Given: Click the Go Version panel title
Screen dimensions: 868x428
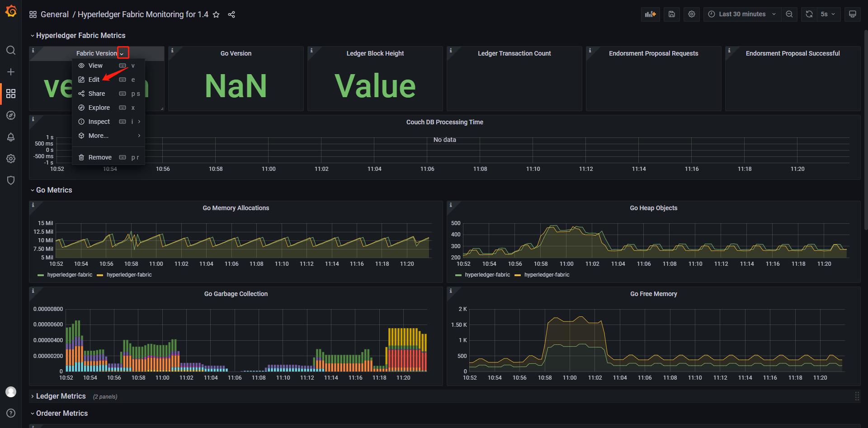Looking at the screenshot, I should [236, 53].
